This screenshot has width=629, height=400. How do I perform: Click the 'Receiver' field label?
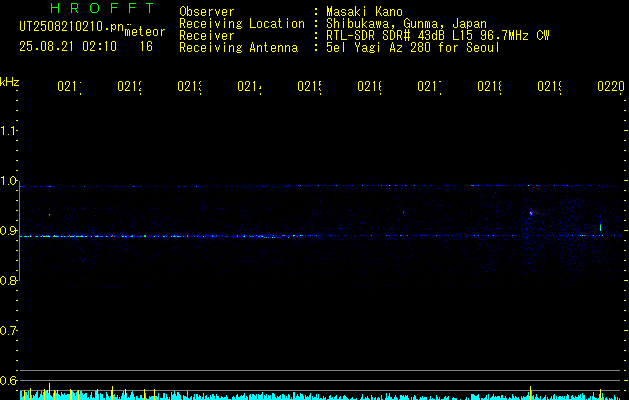207,36
